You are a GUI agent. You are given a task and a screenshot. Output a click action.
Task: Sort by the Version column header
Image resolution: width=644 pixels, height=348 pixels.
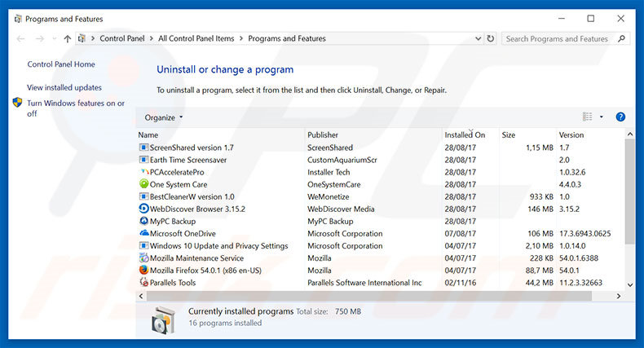[571, 134]
